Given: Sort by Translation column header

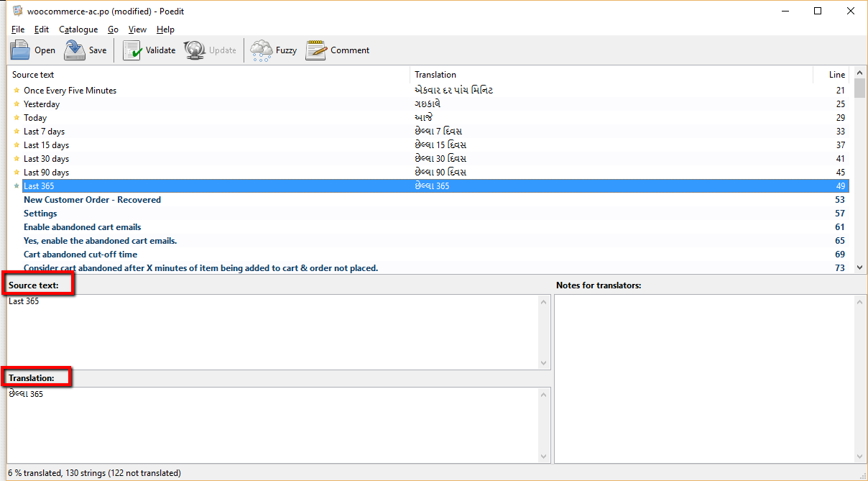Looking at the screenshot, I should pyautogui.click(x=611, y=75).
